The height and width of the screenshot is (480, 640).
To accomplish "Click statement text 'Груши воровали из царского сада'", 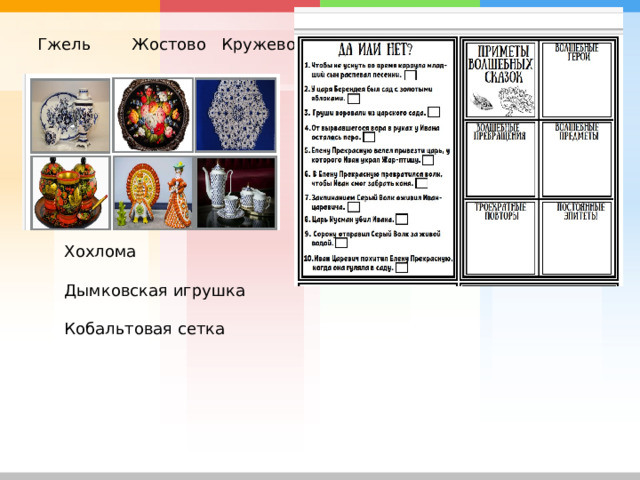I will coord(369,113).
